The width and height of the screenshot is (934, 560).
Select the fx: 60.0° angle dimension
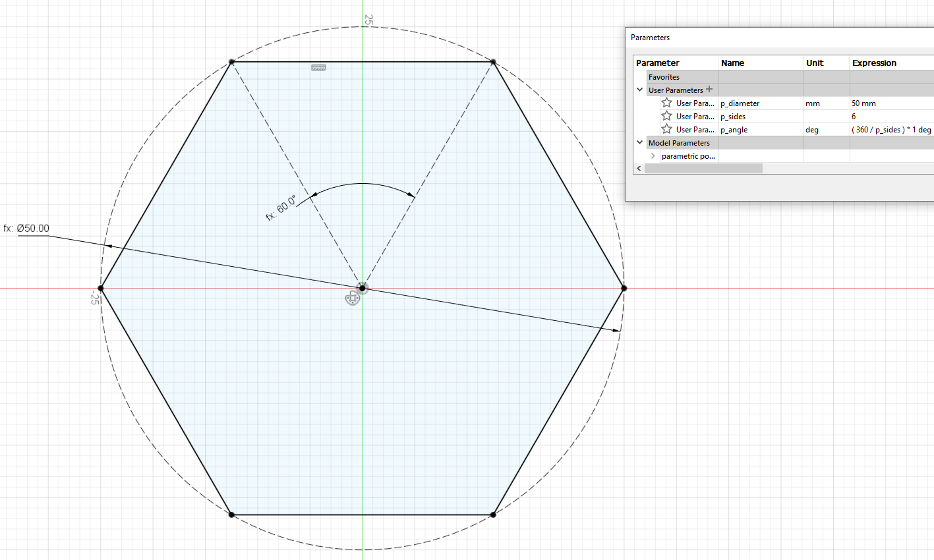click(x=281, y=208)
